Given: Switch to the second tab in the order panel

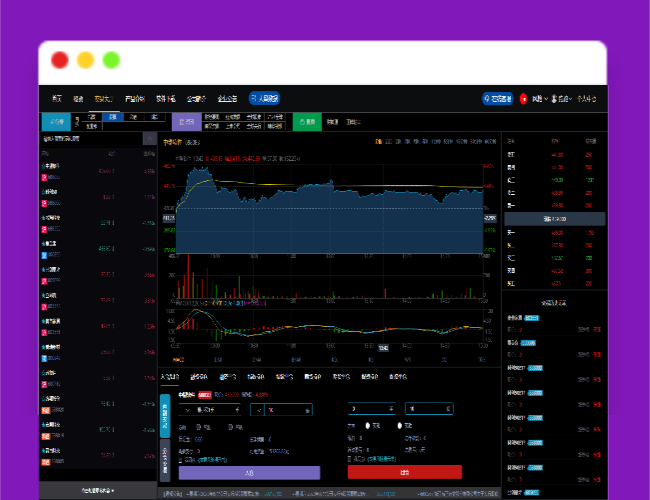Looking at the screenshot, I should (199, 377).
